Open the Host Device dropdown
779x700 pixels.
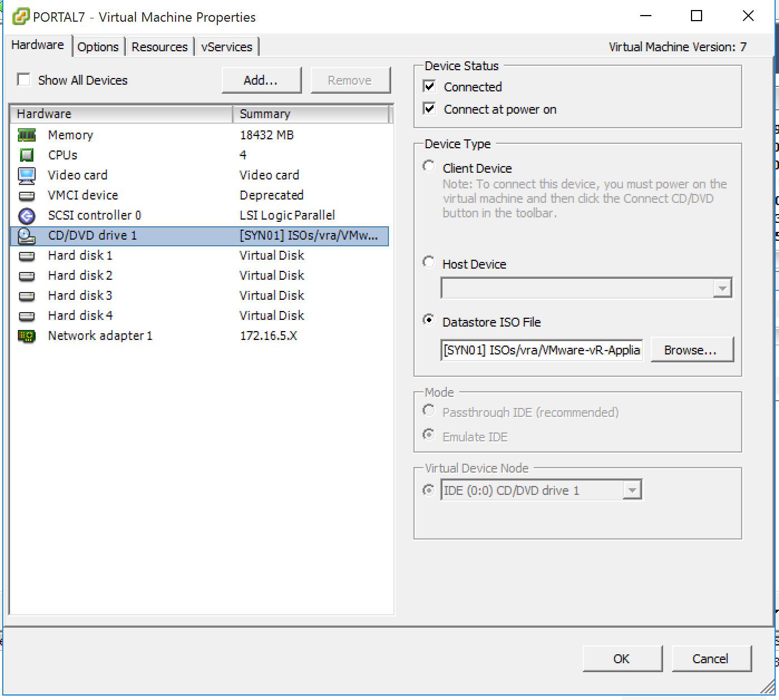[722, 288]
